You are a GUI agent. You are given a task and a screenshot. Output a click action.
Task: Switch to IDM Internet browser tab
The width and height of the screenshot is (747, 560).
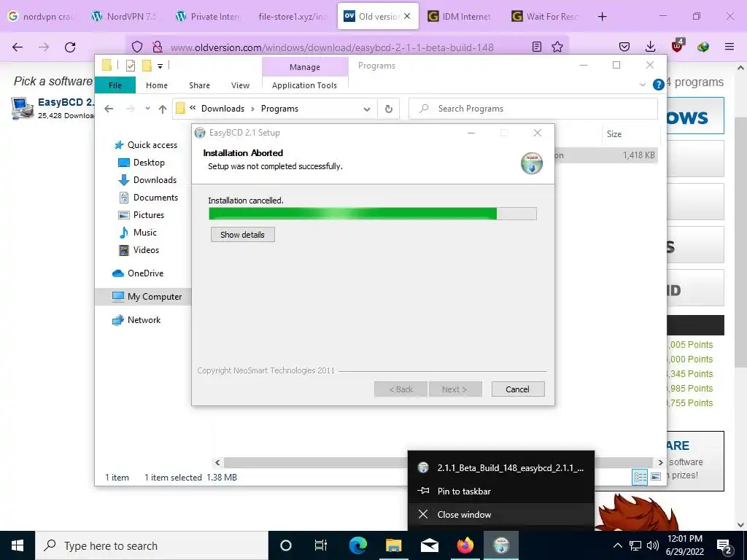tap(459, 17)
